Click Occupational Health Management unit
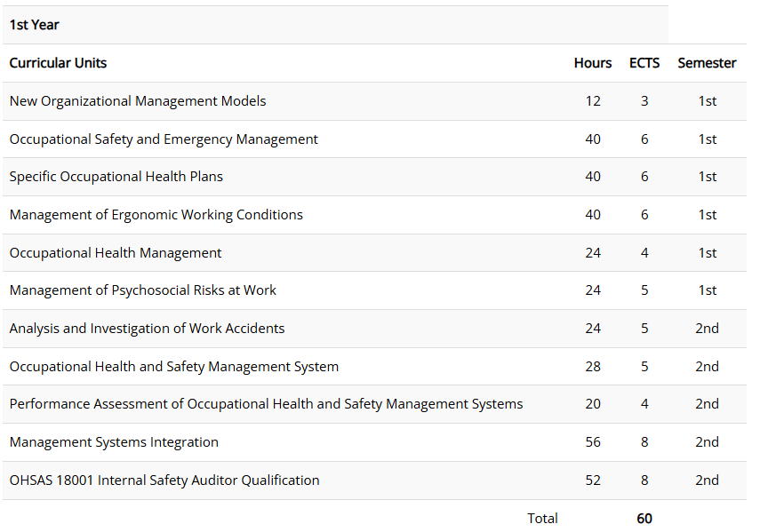Screen dimensions: 760x532 (116, 253)
